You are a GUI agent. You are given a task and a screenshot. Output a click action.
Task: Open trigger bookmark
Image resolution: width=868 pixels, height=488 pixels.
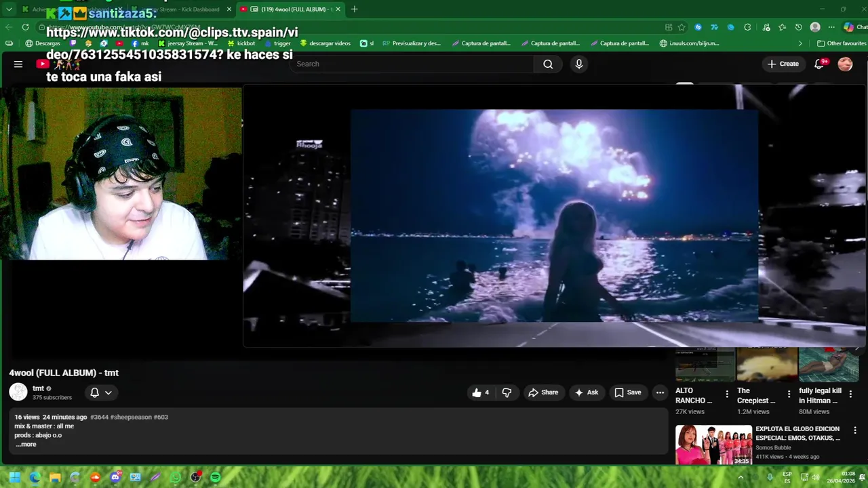277,43
